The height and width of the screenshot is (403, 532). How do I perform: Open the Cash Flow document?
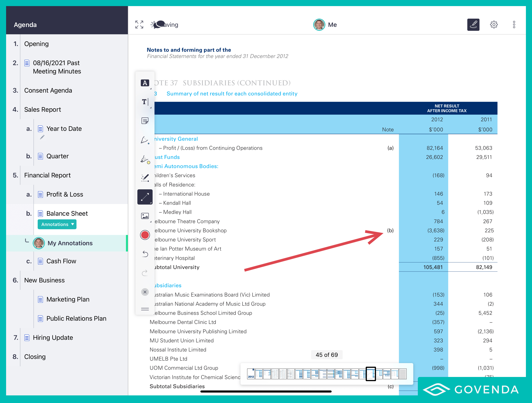(61, 261)
